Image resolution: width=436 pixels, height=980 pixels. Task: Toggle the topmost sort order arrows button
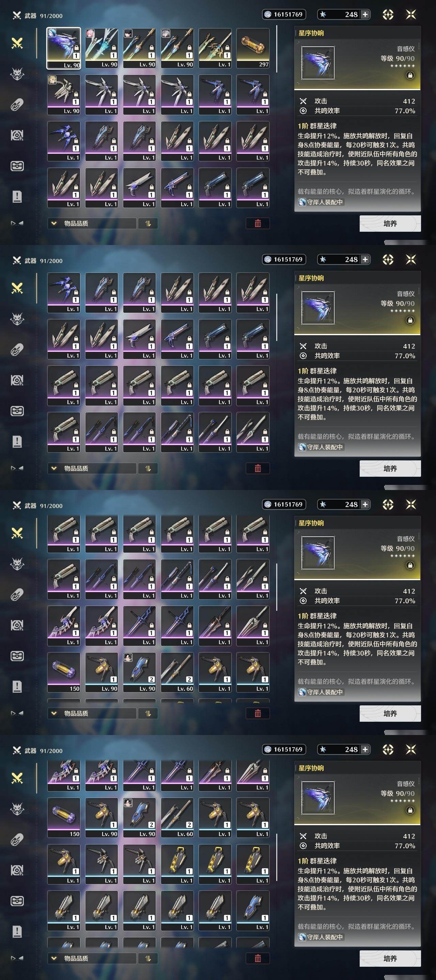(x=148, y=223)
